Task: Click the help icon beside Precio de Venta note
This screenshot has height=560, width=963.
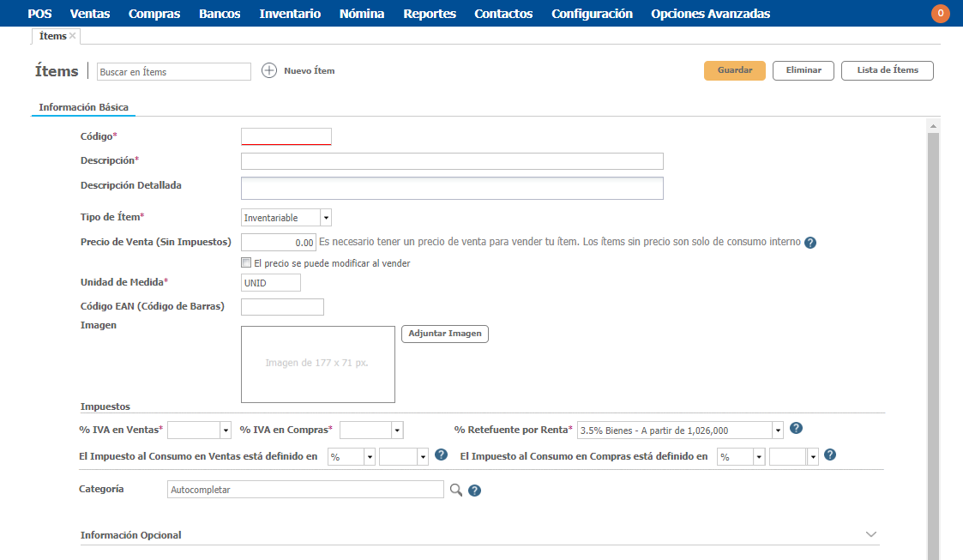Action: pyautogui.click(x=810, y=243)
